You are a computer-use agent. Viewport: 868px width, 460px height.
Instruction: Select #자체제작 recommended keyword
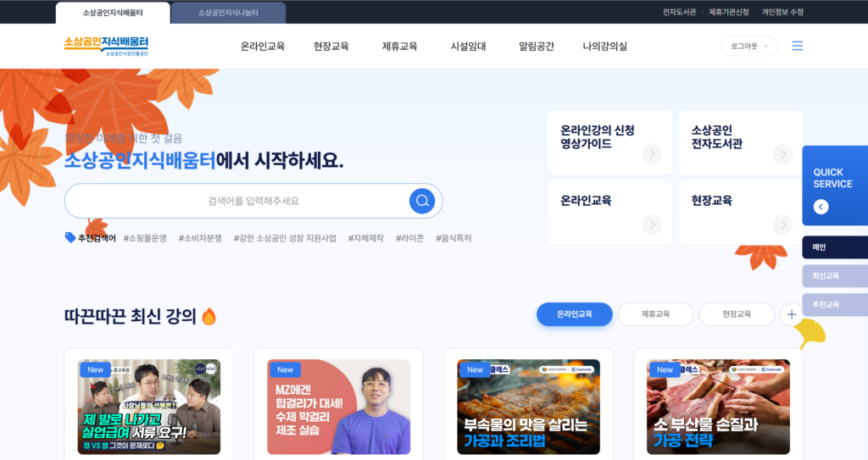tap(366, 238)
